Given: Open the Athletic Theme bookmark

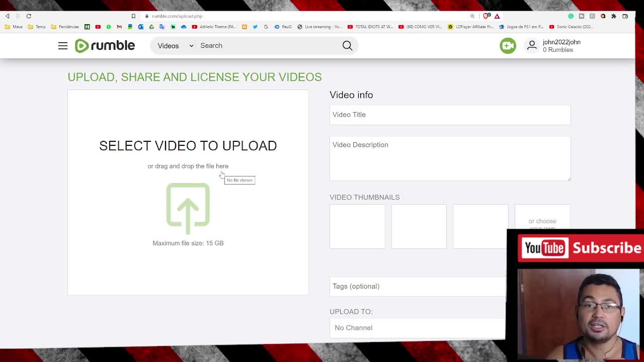Looking at the screenshot, I should [214, 27].
